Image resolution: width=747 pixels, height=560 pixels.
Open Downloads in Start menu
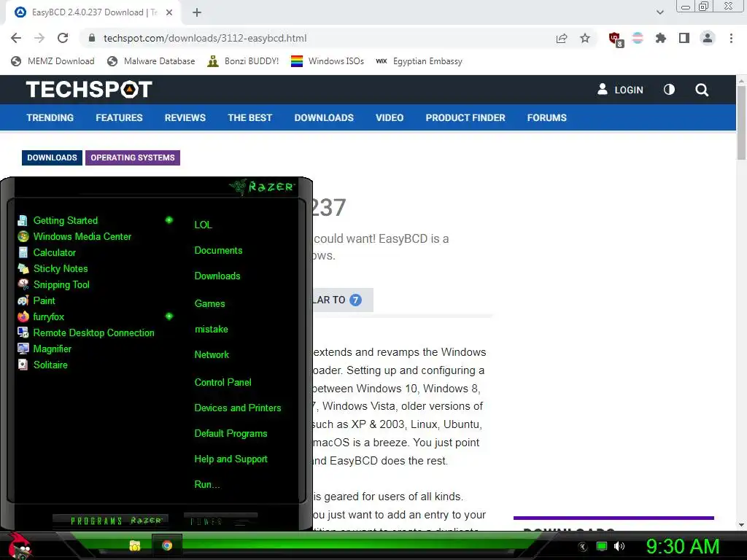pyautogui.click(x=217, y=276)
